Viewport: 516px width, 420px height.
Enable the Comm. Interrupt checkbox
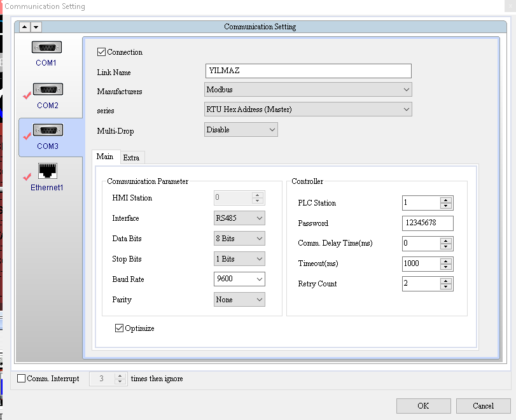click(21, 378)
